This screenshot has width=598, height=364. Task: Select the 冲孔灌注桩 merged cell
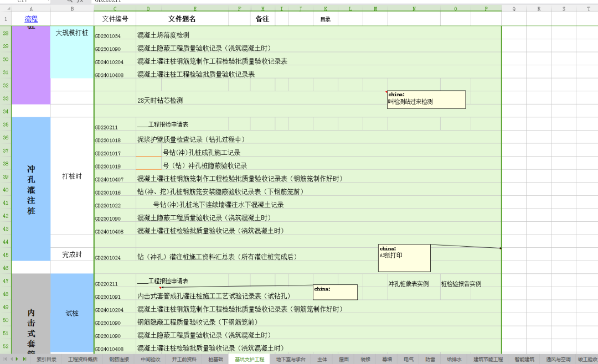click(31, 189)
